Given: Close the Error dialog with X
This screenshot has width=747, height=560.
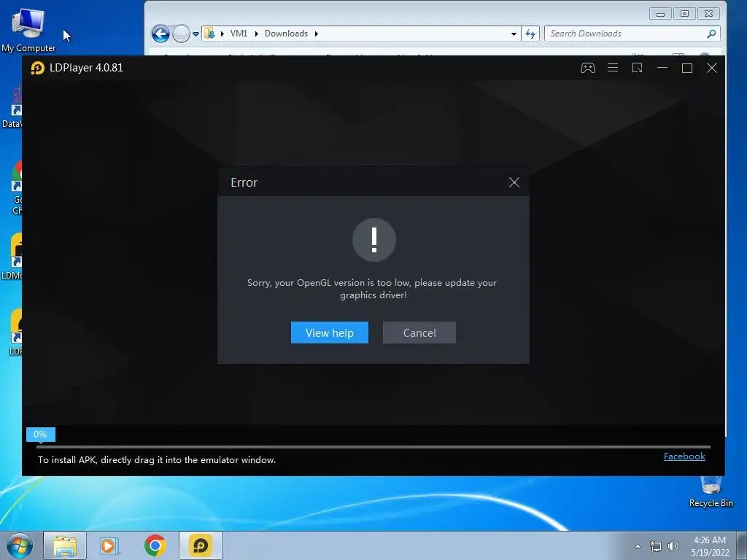Looking at the screenshot, I should click(x=514, y=182).
